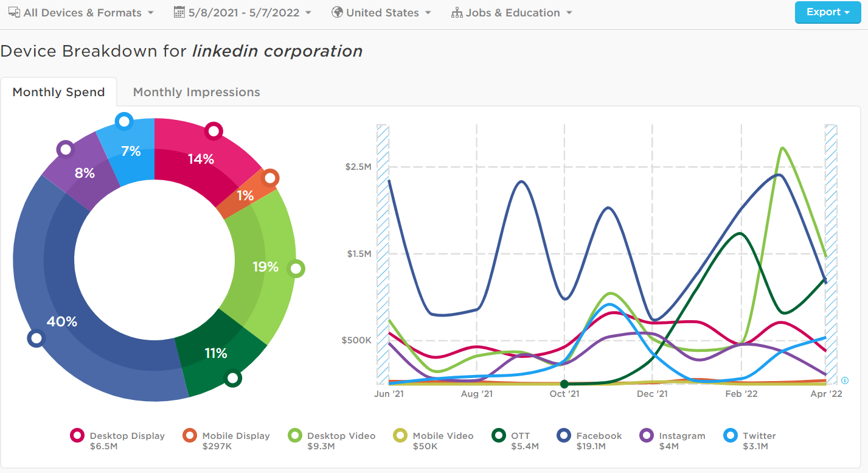Open the Jobs & Education category filter

[518, 13]
